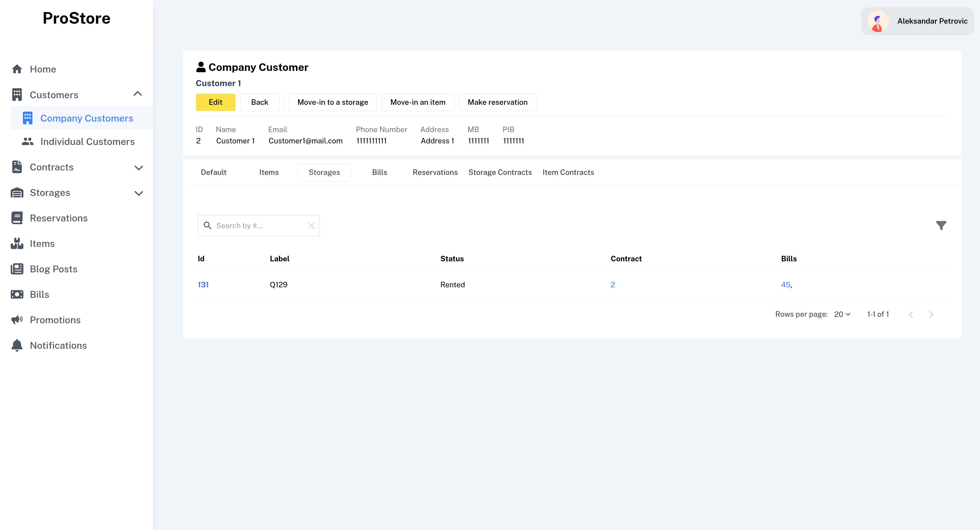Click Move-in to a storage button
The height and width of the screenshot is (530, 980).
click(333, 102)
